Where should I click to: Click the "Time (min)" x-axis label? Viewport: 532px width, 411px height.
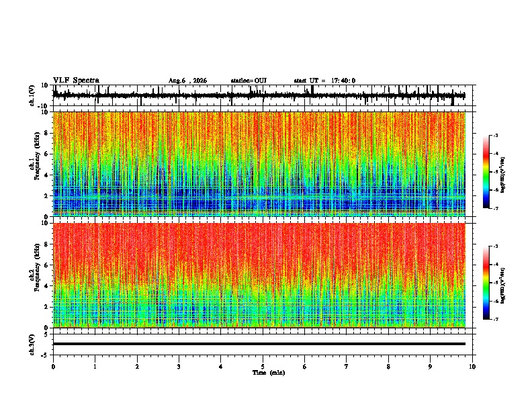click(x=269, y=373)
